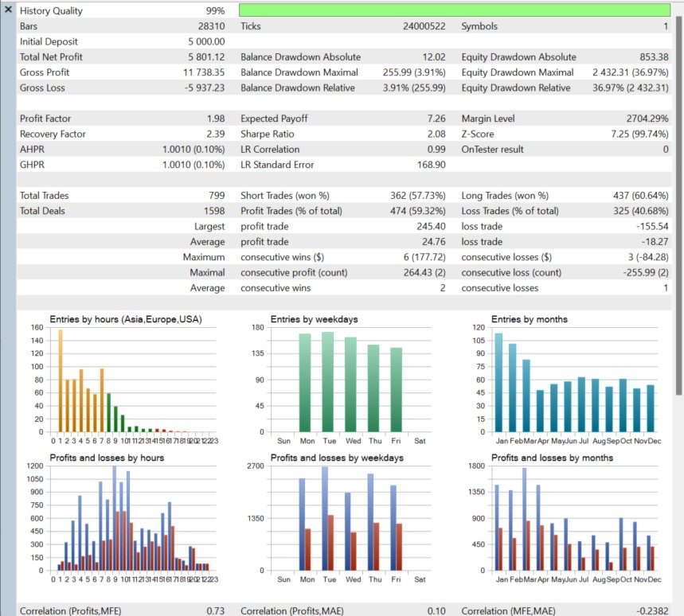The image size is (684, 616).
Task: Select Profit Trades 474 (59.32%)
Action: 418,211
